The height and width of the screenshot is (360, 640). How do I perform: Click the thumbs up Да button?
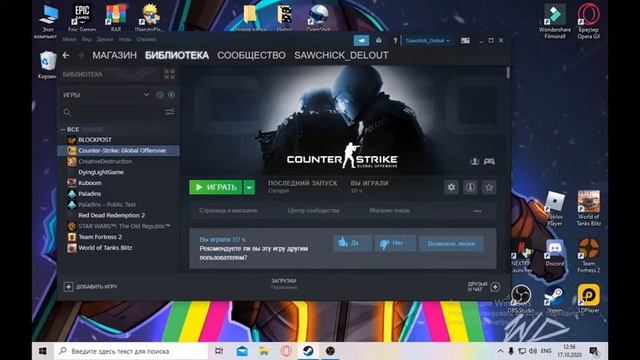click(x=353, y=243)
